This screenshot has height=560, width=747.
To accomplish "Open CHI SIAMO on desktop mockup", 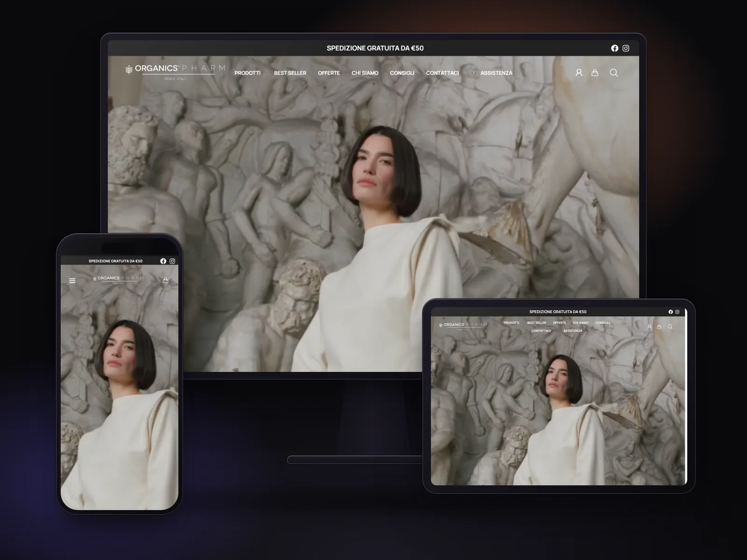I will click(365, 73).
